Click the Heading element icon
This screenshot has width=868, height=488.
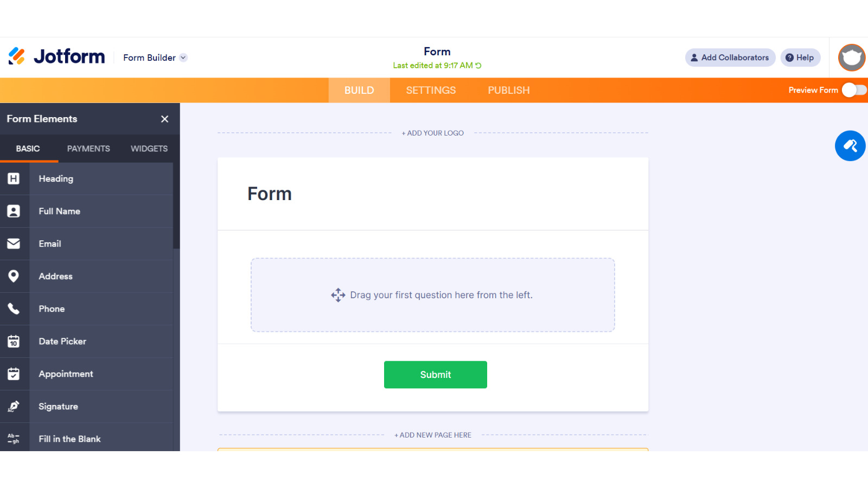[14, 178]
